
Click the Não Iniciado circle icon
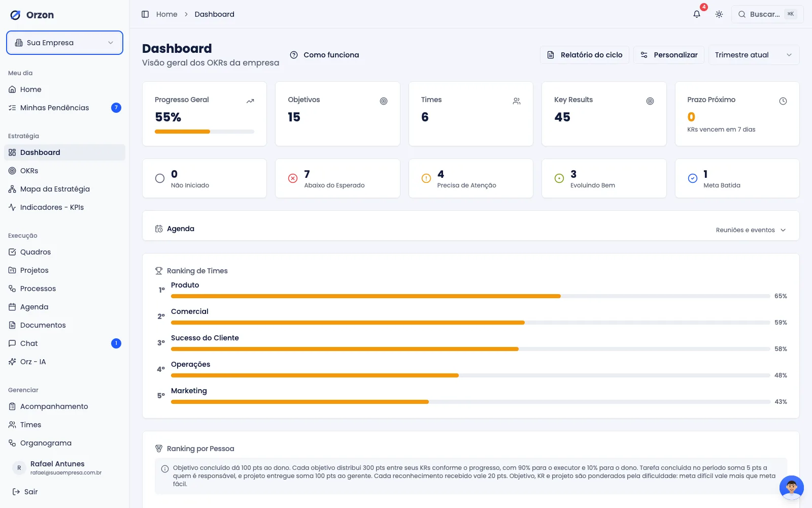point(160,178)
